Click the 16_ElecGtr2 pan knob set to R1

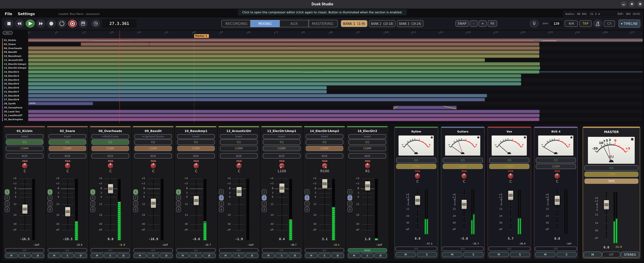[367, 166]
